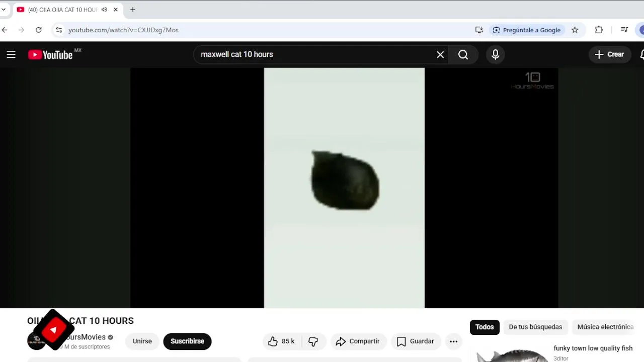Share the video via Compartir
This screenshot has width=644, height=362.
(x=358, y=341)
